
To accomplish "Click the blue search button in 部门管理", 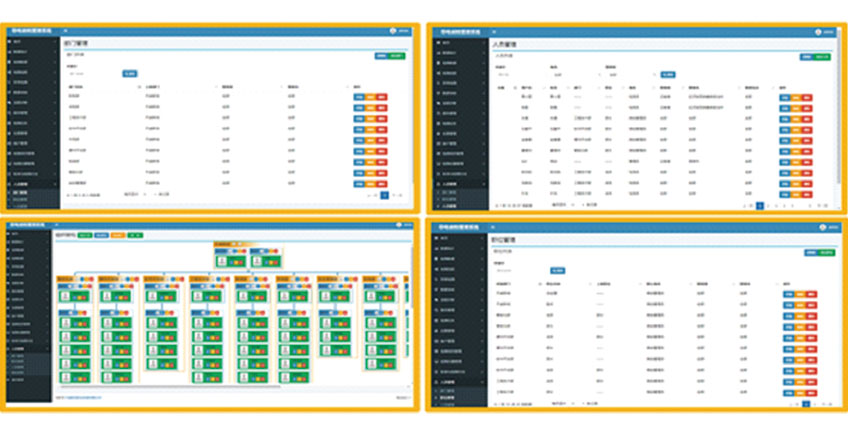I will [129, 73].
